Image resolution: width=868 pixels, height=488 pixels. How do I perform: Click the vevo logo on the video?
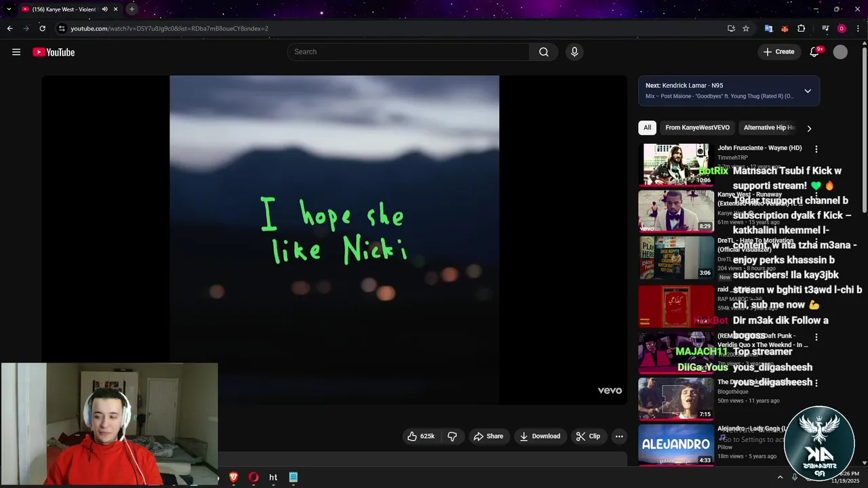[610, 390]
